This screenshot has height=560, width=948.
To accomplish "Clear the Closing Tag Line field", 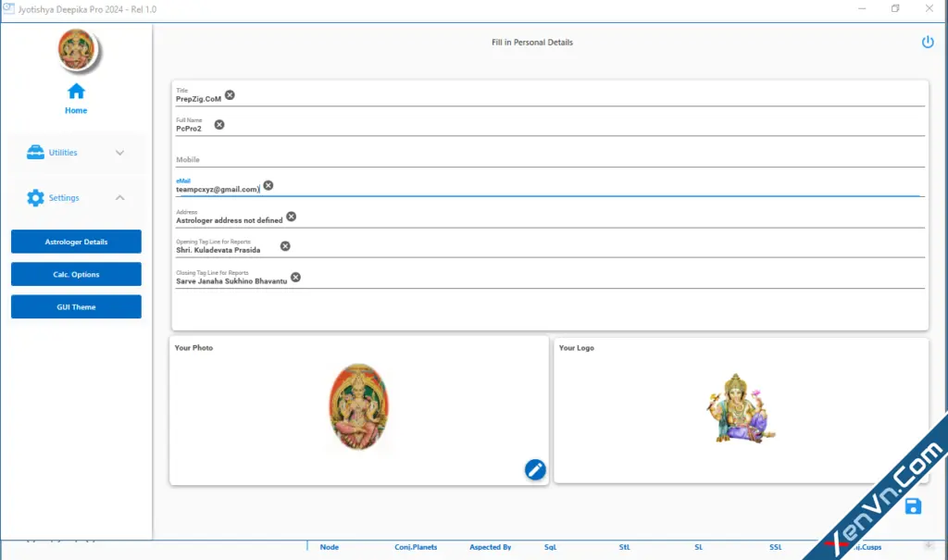I will click(295, 277).
